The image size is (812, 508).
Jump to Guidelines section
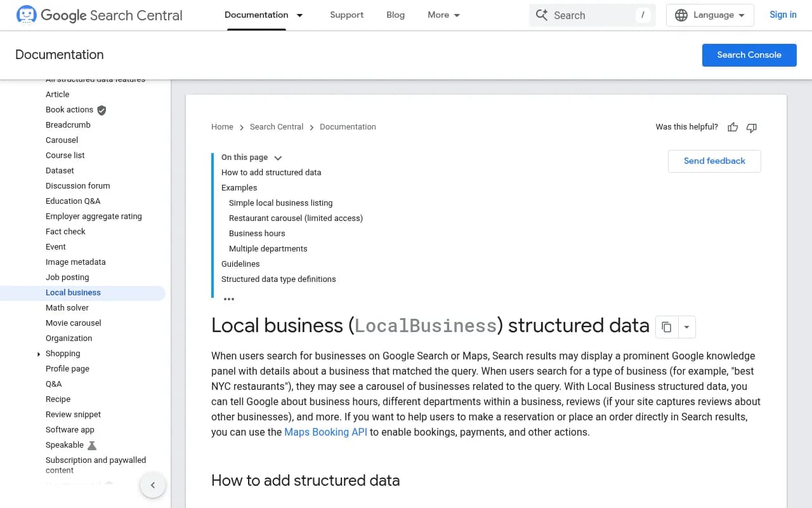(240, 264)
